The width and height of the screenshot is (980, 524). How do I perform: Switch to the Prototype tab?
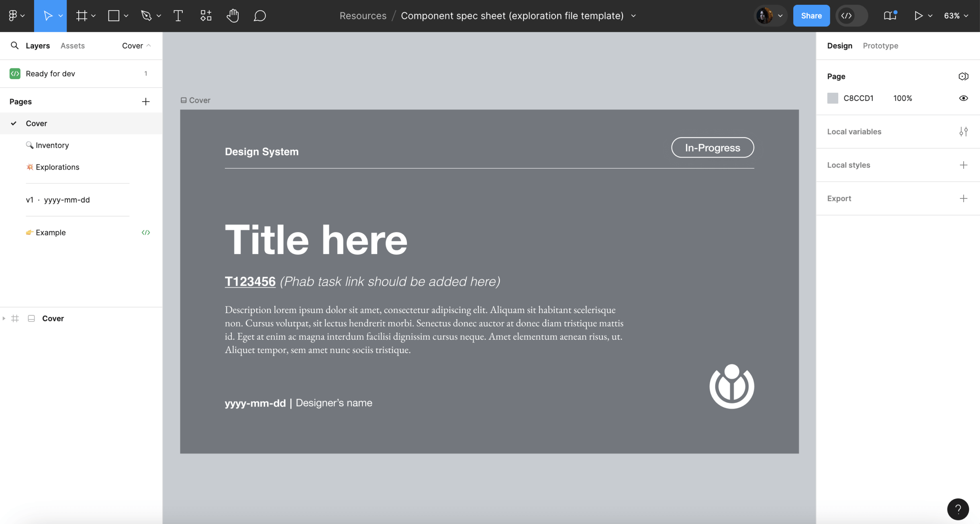click(880, 45)
